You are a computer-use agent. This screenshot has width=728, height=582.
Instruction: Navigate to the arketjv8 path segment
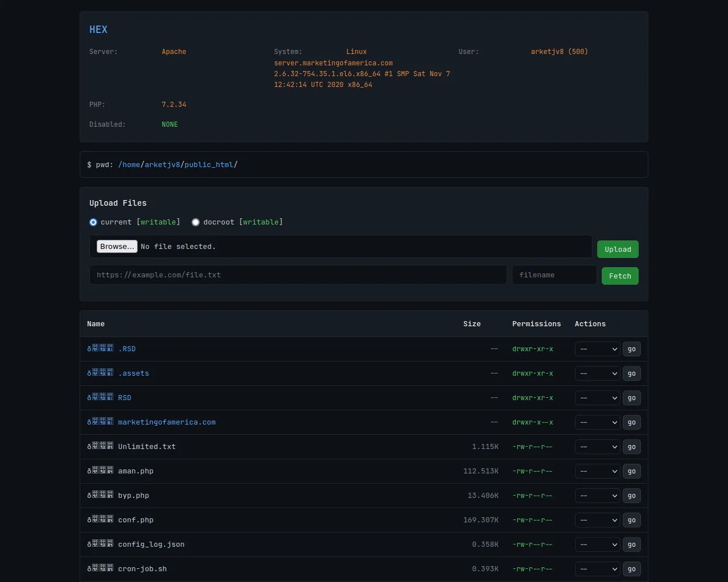point(162,165)
